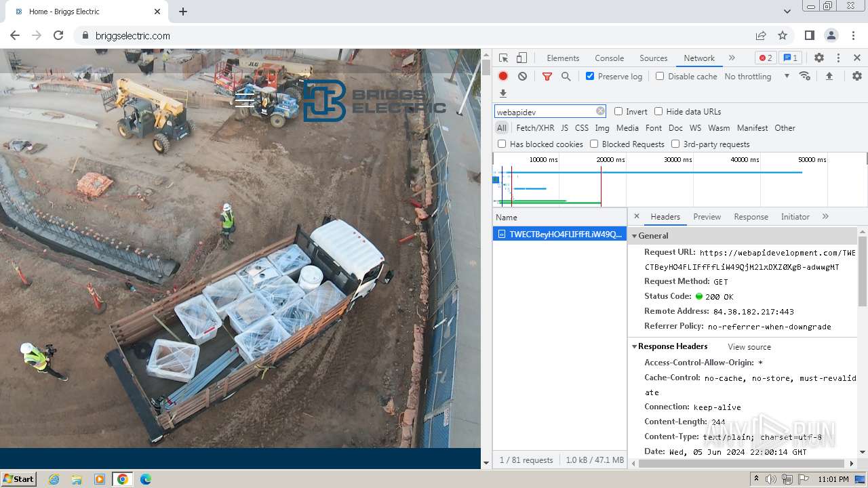The width and height of the screenshot is (868, 488).
Task: Show more request detail tabs chevron
Action: [x=825, y=216]
